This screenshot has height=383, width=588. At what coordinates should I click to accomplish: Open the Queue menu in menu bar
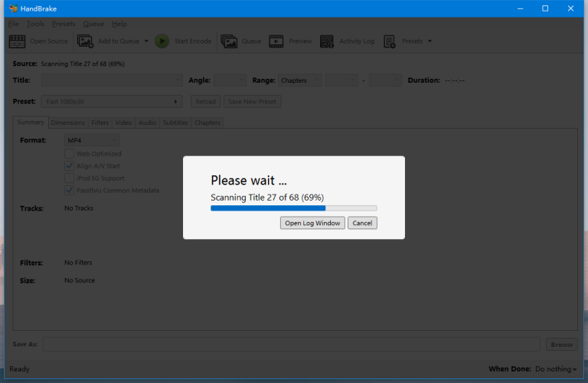click(x=93, y=24)
